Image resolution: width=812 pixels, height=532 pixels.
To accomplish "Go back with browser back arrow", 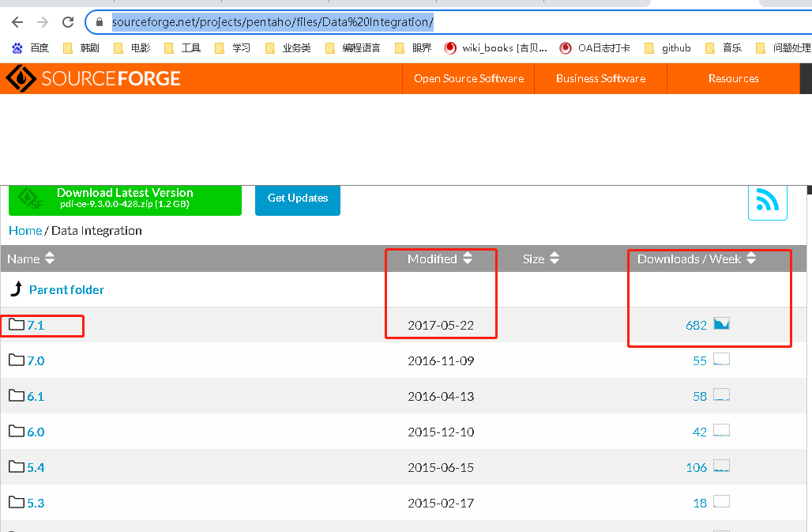I will point(17,22).
